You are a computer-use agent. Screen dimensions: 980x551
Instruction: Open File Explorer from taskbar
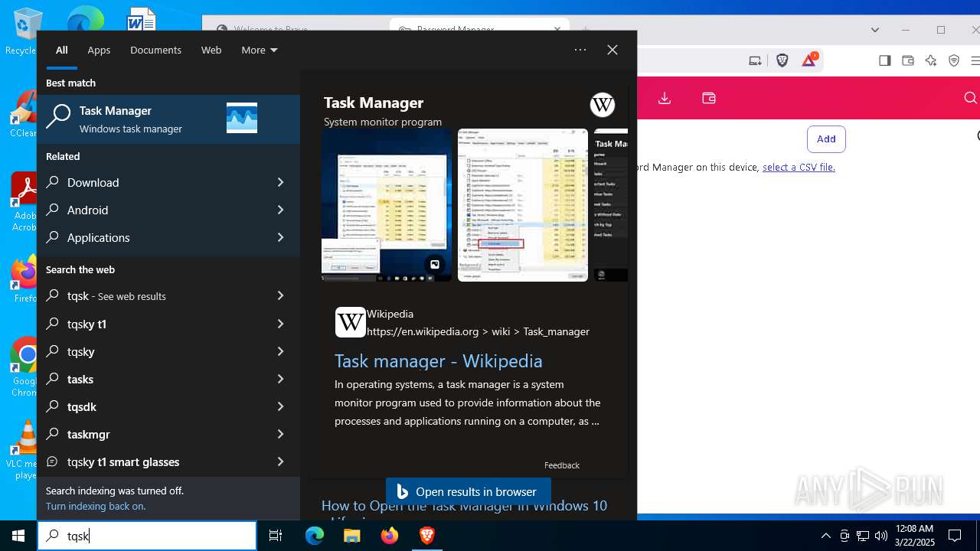(351, 536)
